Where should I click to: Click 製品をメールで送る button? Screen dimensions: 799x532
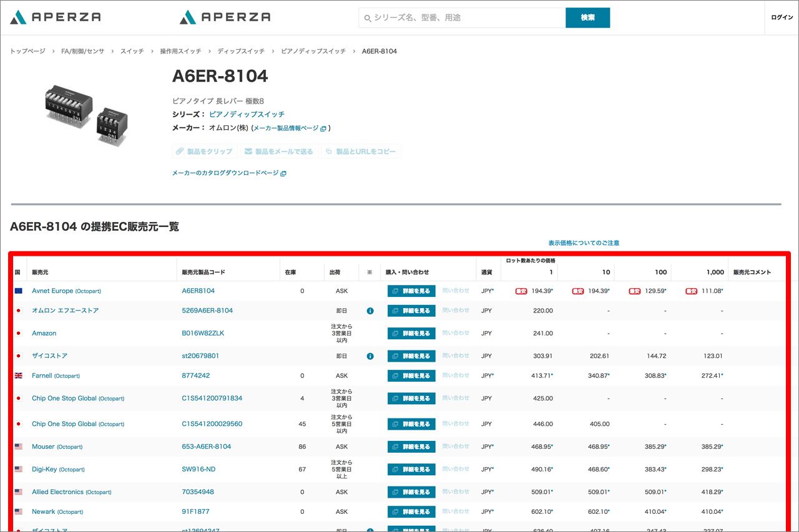[x=279, y=151]
